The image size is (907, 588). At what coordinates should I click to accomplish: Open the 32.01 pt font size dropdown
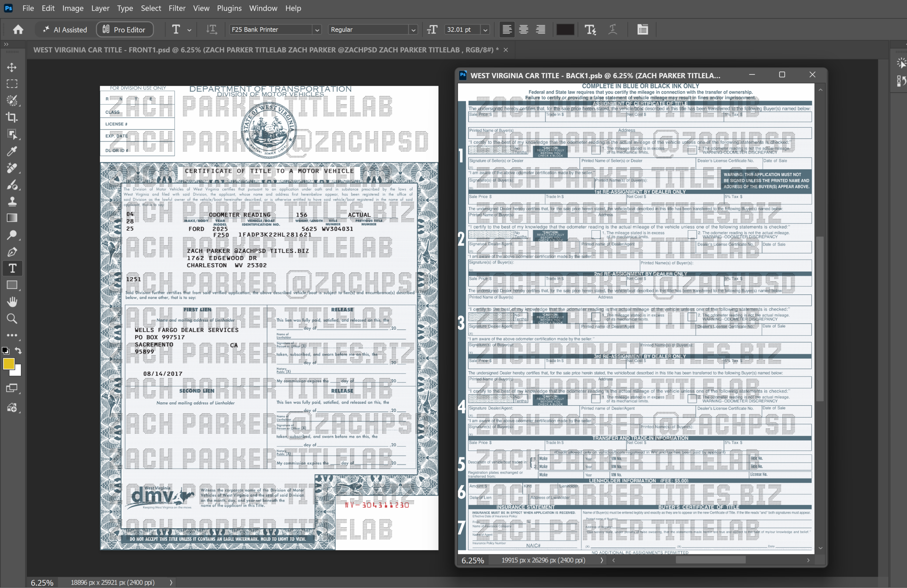[485, 30]
